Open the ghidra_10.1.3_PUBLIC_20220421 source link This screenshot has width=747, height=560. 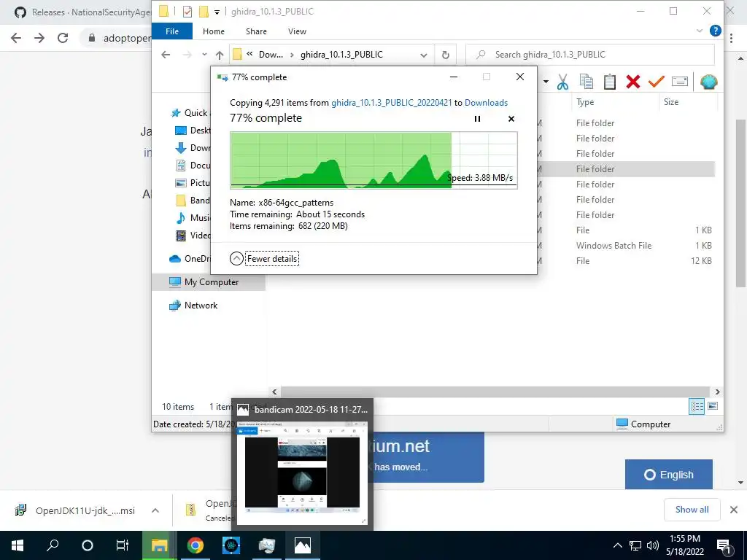391,103
